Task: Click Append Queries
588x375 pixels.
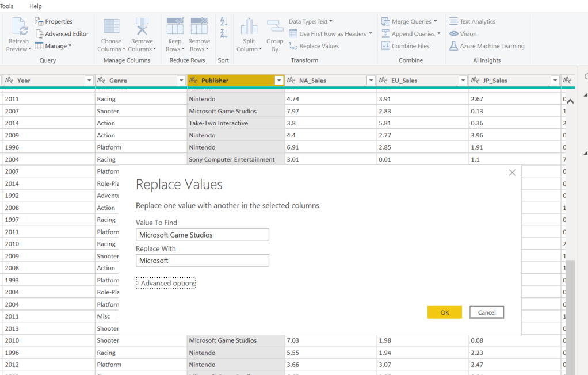Action: (x=411, y=34)
